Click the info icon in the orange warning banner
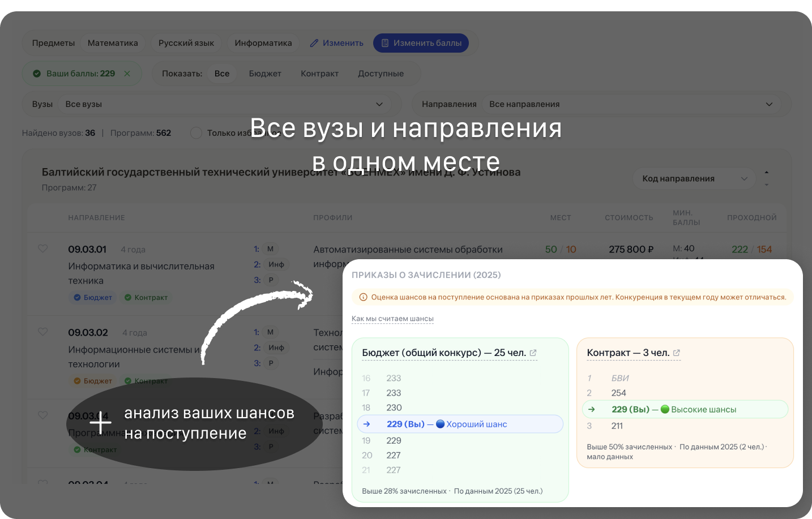The image size is (812, 519). tap(362, 297)
